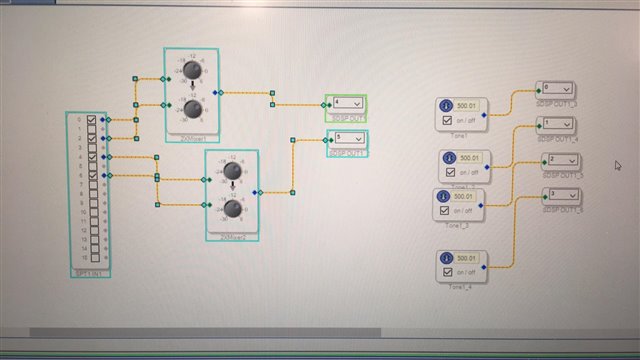Click the Tone1_4 sine source icon

[446, 258]
